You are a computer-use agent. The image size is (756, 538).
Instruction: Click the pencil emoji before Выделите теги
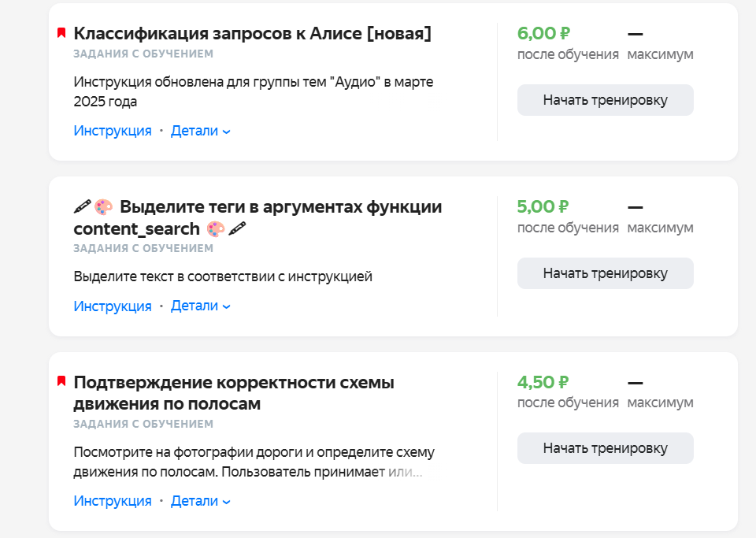(82, 207)
